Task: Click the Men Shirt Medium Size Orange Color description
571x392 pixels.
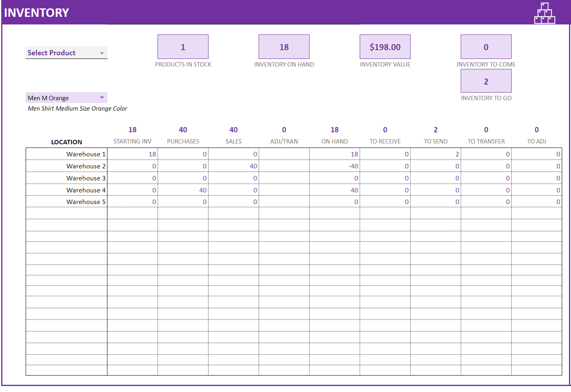Action: pos(77,108)
